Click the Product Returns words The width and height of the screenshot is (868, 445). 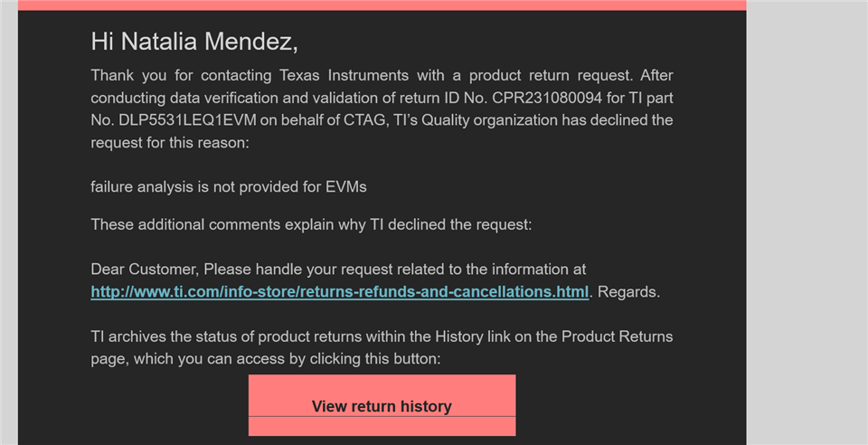tap(618, 336)
